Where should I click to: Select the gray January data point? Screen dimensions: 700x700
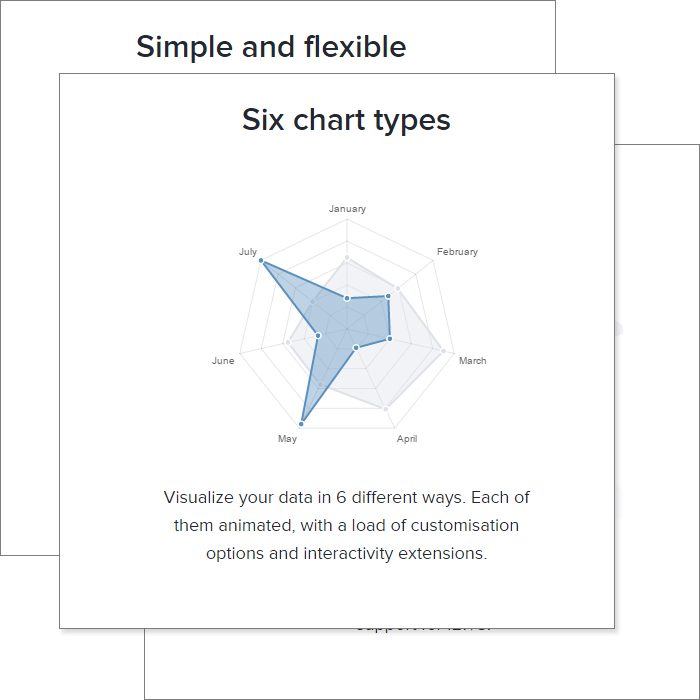point(347,258)
